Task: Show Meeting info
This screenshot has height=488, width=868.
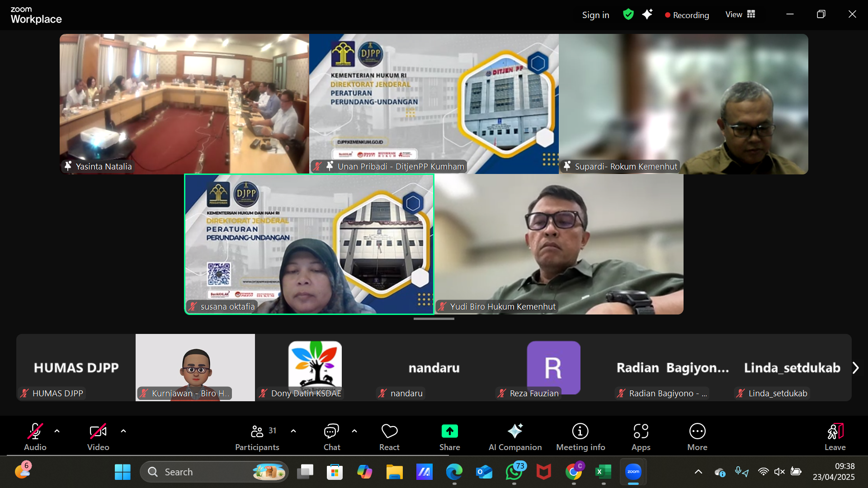Action: [580, 436]
